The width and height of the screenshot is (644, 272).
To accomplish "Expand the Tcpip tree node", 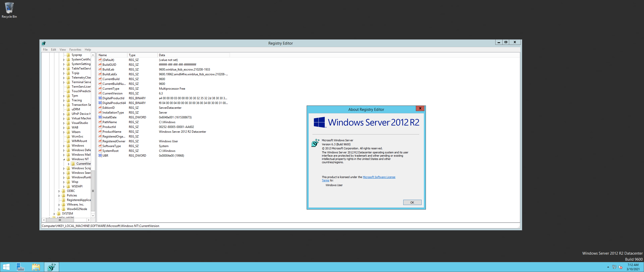I will coord(64,73).
